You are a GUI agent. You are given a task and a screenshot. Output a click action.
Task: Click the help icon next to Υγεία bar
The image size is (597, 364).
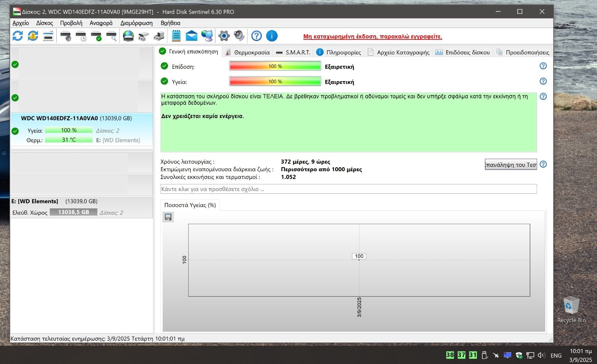tap(543, 81)
